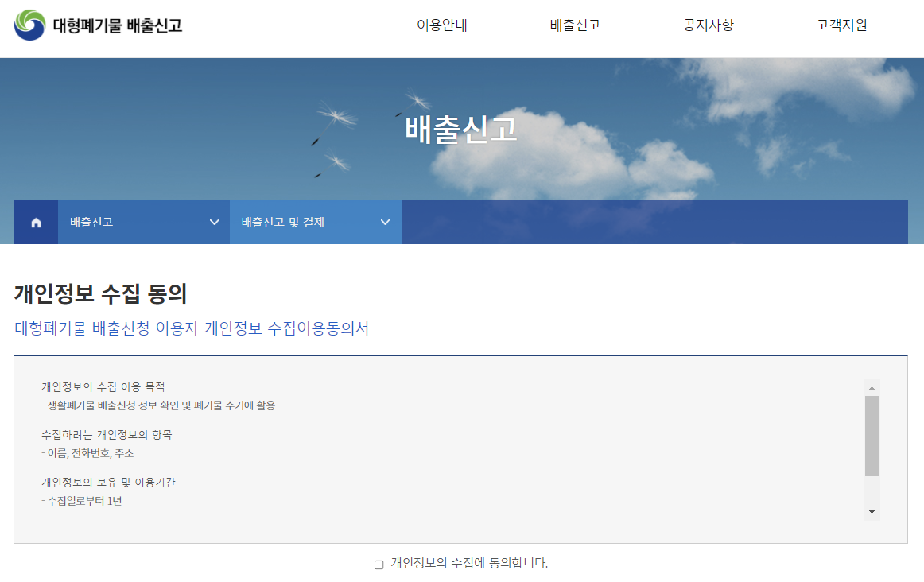Go home via the breadcrumb house icon
924x582 pixels.
pyautogui.click(x=36, y=222)
